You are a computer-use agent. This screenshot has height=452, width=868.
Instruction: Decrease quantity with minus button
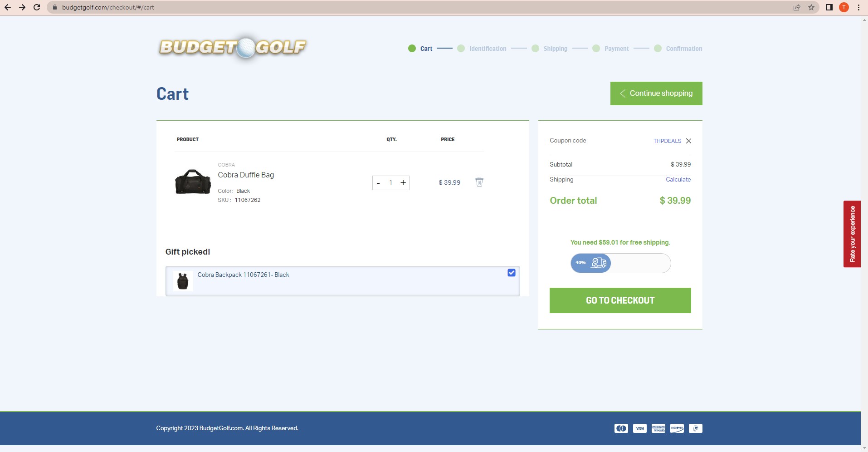[378, 183]
